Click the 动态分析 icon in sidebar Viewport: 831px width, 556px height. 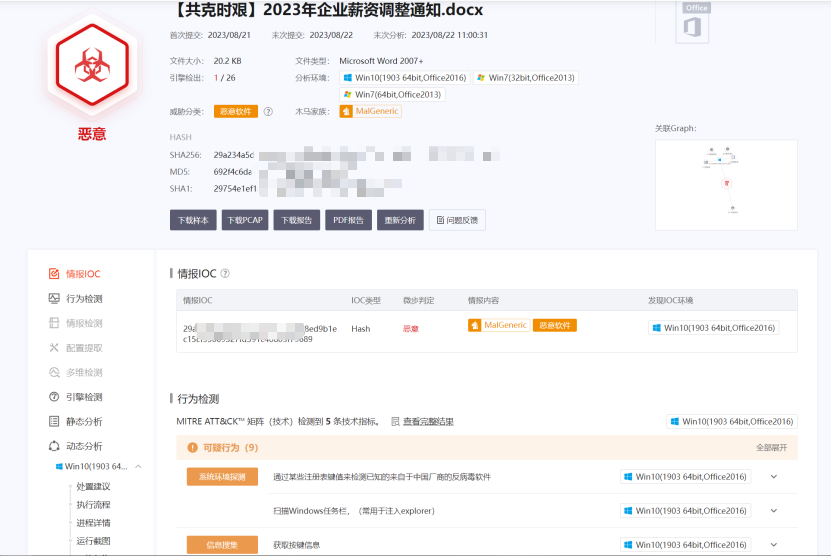click(x=55, y=446)
